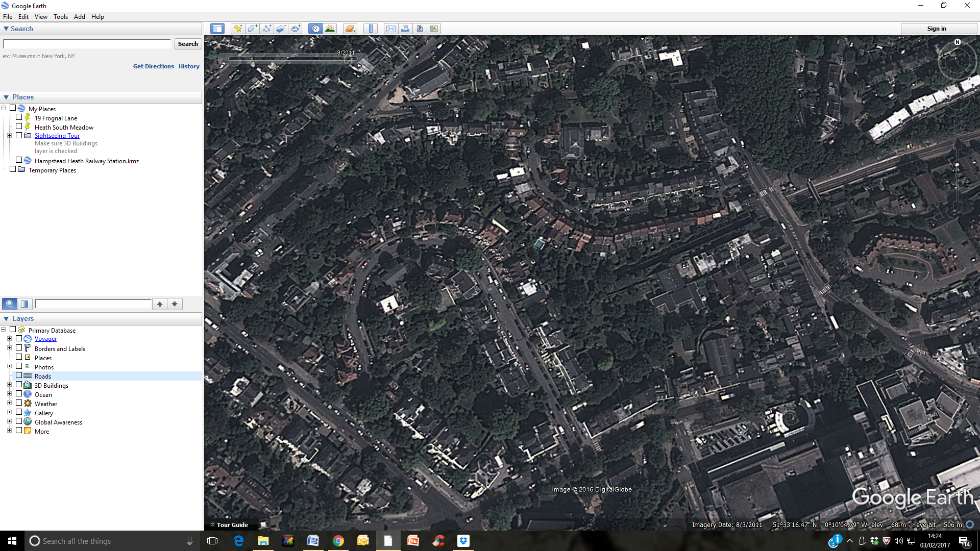Enable the Roads layer

pyautogui.click(x=19, y=375)
